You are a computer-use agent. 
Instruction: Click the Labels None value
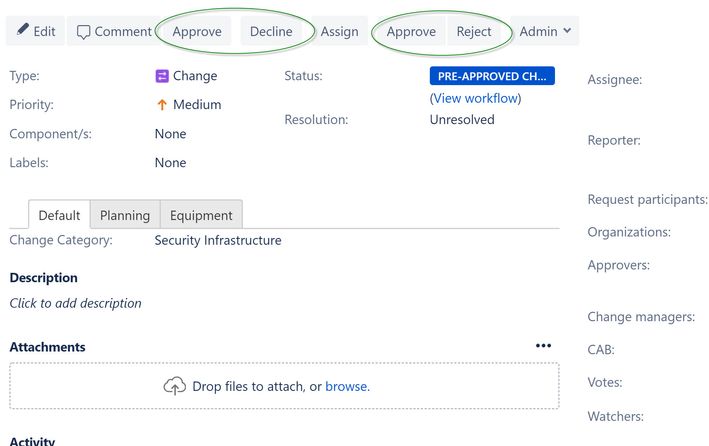click(x=170, y=163)
